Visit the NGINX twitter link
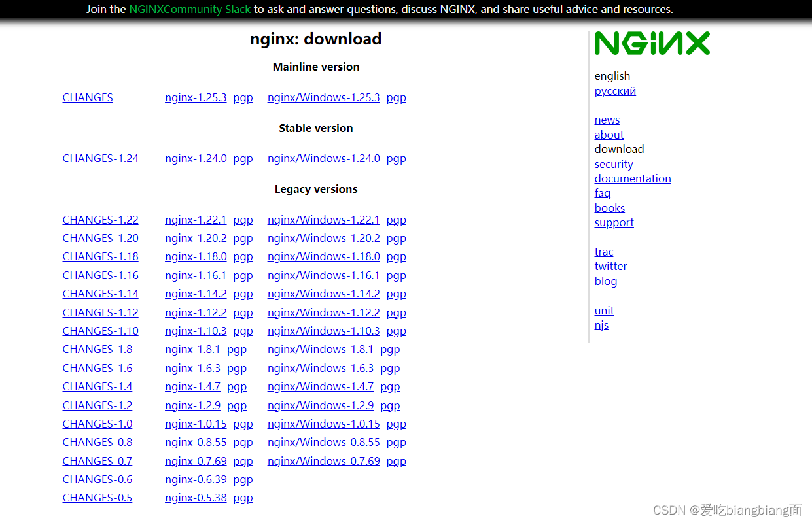The height and width of the screenshot is (523, 812). (610, 266)
